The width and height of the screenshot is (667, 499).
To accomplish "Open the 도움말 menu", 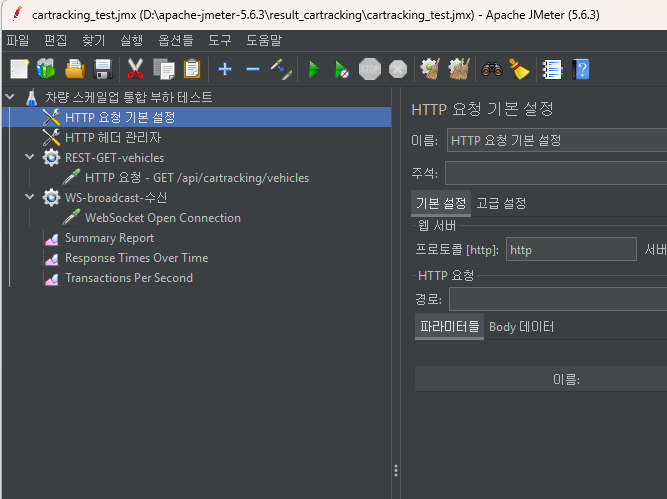I will (x=264, y=40).
